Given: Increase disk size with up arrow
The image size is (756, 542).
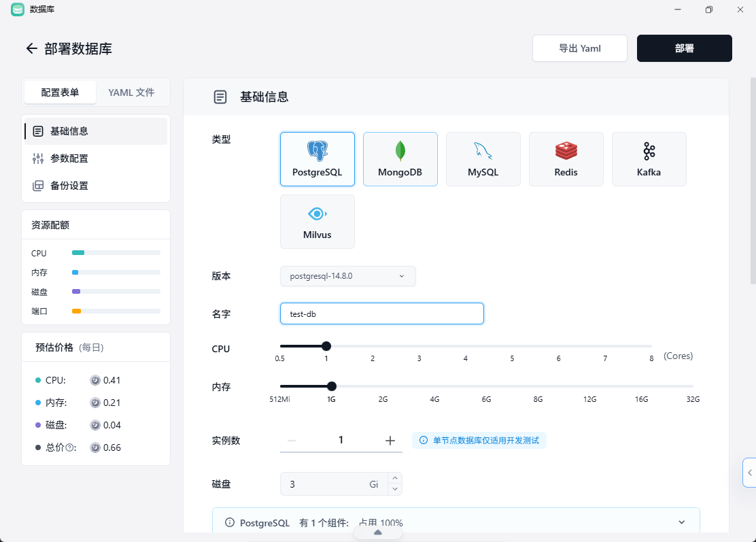Looking at the screenshot, I should (395, 478).
